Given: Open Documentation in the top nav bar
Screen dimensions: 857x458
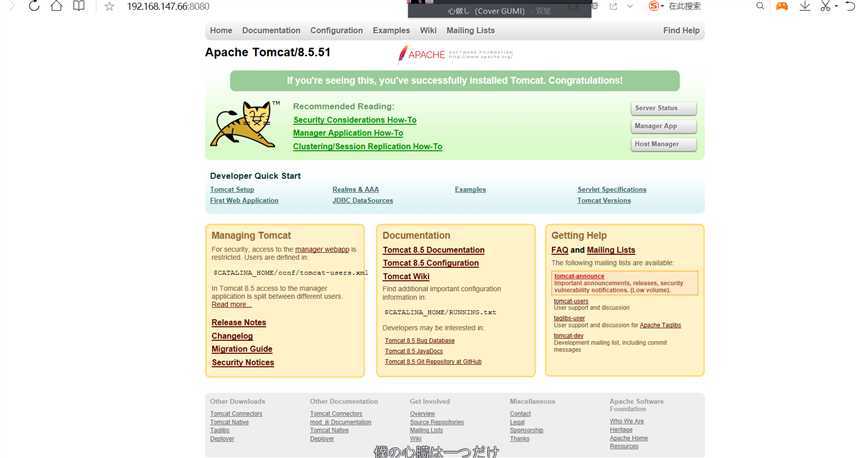Looking at the screenshot, I should tap(271, 31).
